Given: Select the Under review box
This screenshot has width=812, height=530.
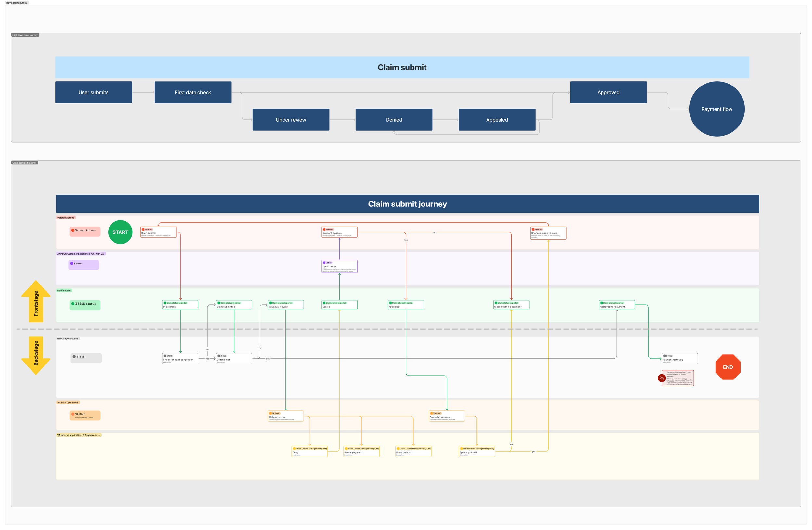Looking at the screenshot, I should pyautogui.click(x=291, y=120).
